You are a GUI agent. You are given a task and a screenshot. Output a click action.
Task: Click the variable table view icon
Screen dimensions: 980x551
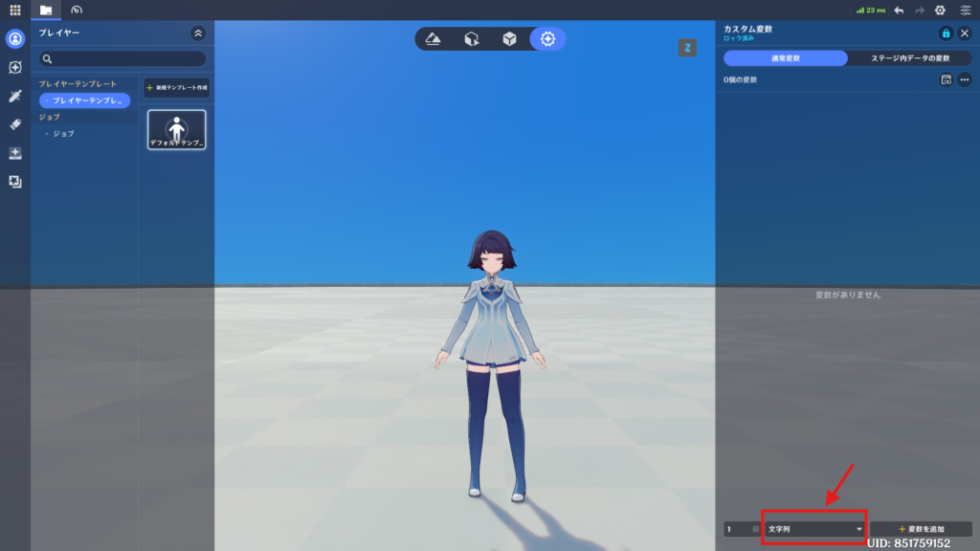(x=946, y=80)
